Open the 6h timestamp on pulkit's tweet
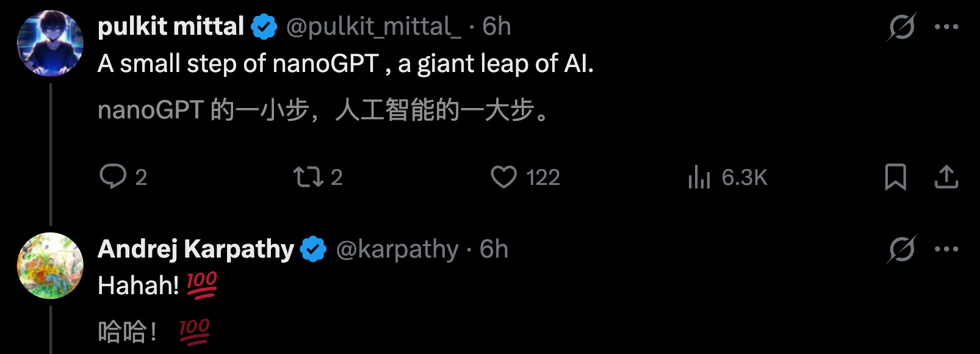 (497, 27)
